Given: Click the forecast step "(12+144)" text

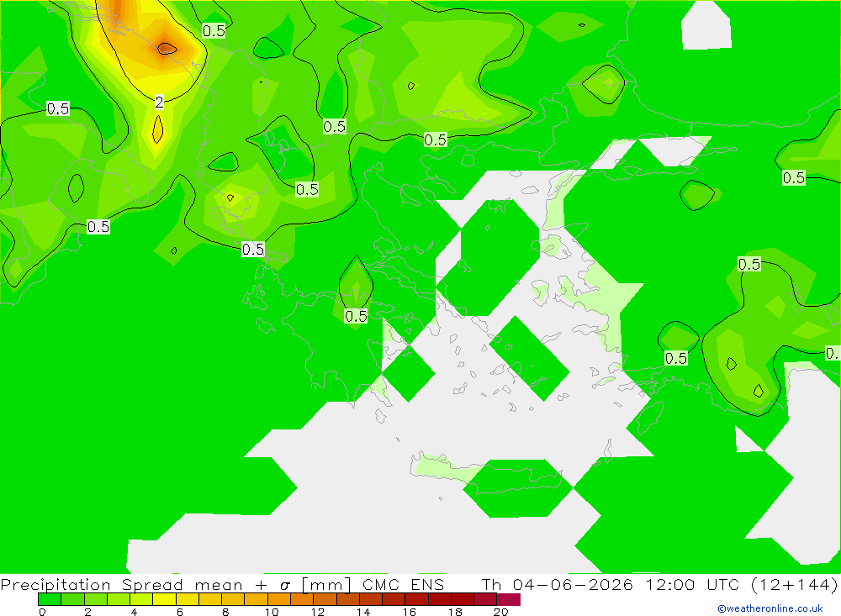Looking at the screenshot, I should (x=795, y=584).
